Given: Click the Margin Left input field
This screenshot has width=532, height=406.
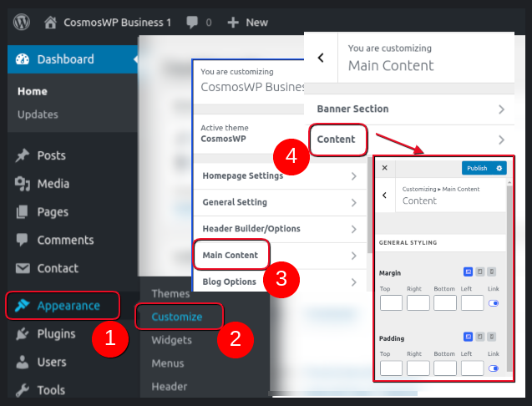Looking at the screenshot, I should [x=472, y=302].
